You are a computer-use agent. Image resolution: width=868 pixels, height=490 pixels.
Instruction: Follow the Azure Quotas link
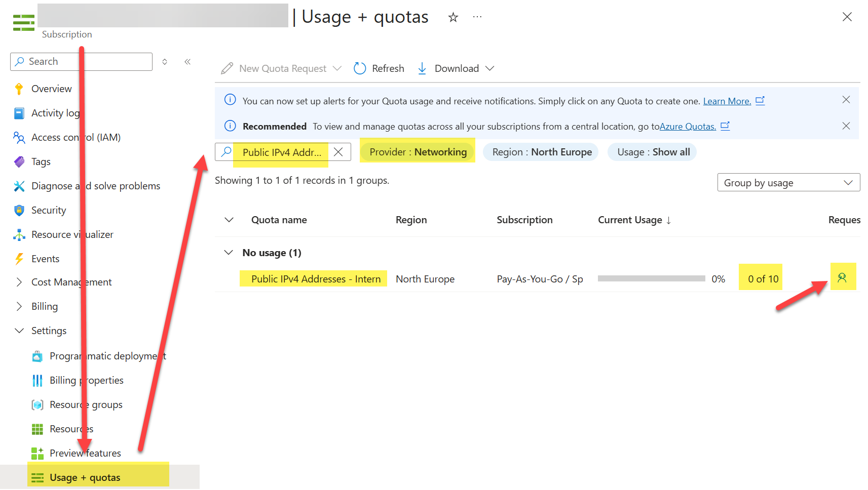pyautogui.click(x=688, y=127)
